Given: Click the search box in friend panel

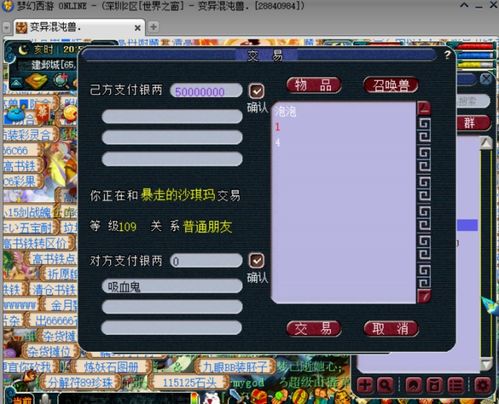Looking at the screenshot, I should (473, 101).
